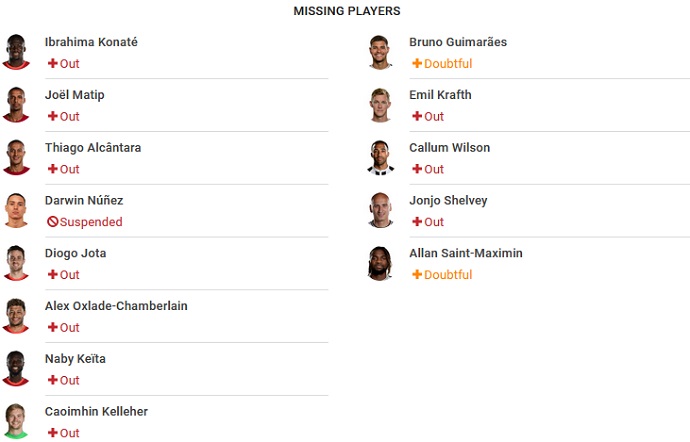
Task: Open Callum Wilson's player photo
Action: coord(380,157)
